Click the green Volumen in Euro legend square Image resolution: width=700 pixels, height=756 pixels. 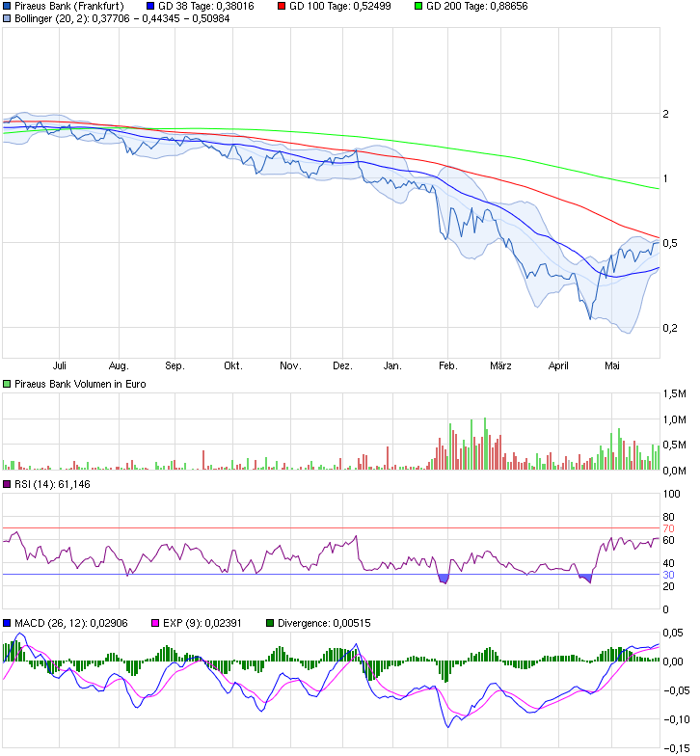coord(8,384)
